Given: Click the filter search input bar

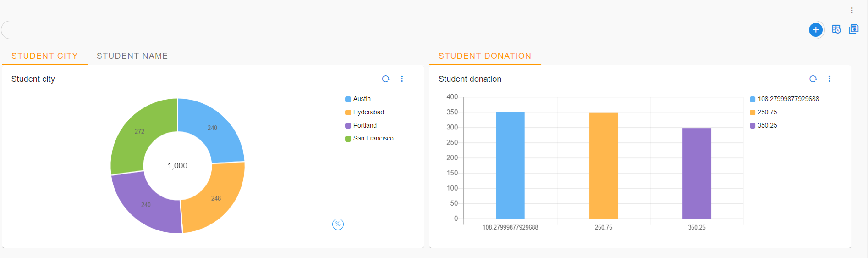Looking at the screenshot, I should 403,30.
